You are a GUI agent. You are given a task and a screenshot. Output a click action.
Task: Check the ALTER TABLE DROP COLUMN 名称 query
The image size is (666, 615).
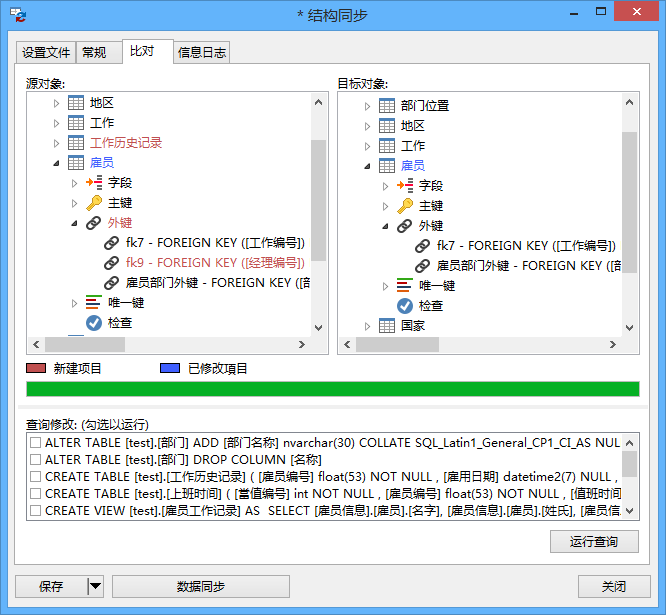36,460
